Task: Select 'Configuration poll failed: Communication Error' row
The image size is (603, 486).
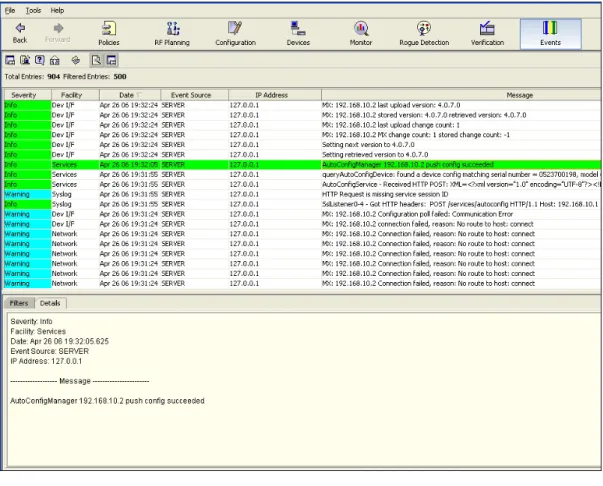Action: 302,214
